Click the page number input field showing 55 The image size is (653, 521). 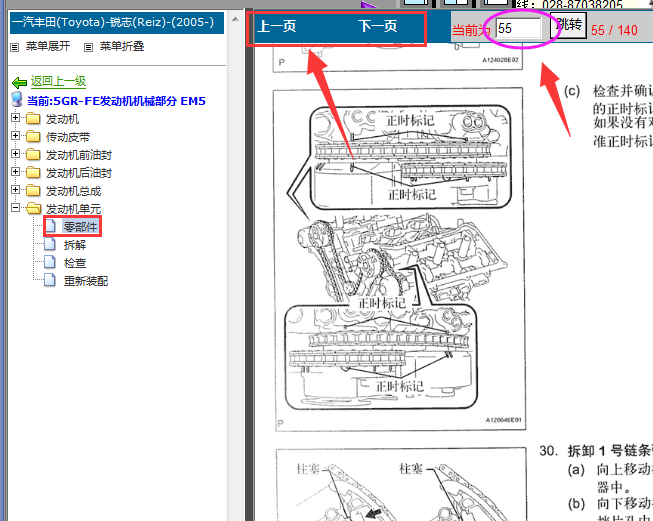tap(519, 28)
